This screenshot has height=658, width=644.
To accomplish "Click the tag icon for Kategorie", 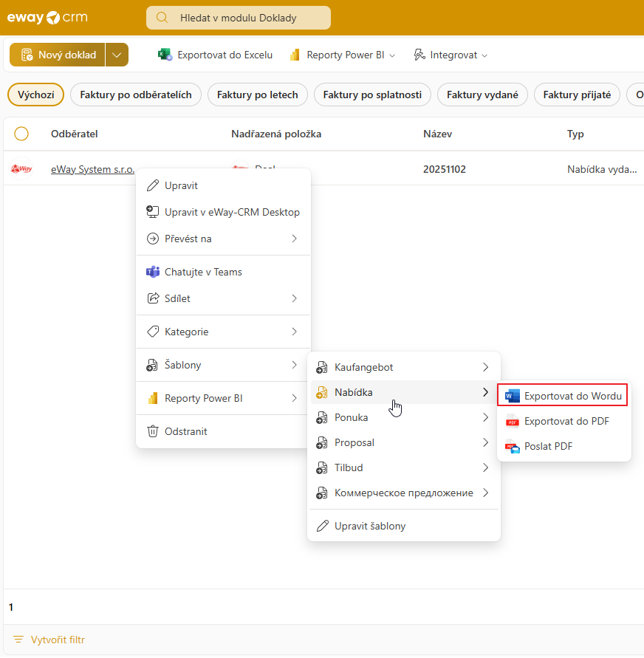I will 153,332.
